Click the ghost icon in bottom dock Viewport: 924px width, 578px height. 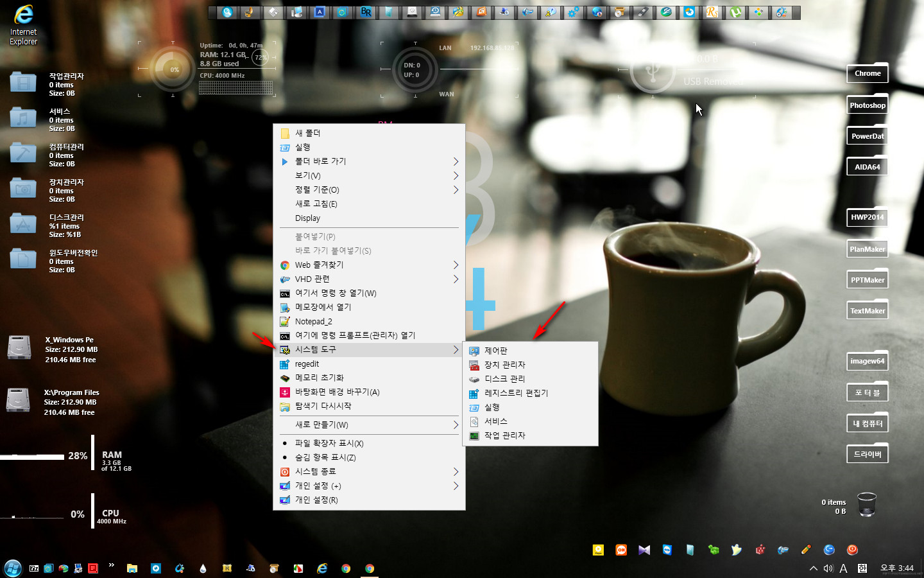pos(737,550)
